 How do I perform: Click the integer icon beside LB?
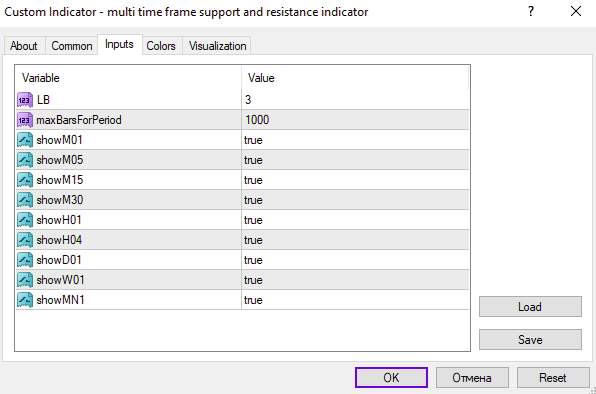(x=25, y=100)
